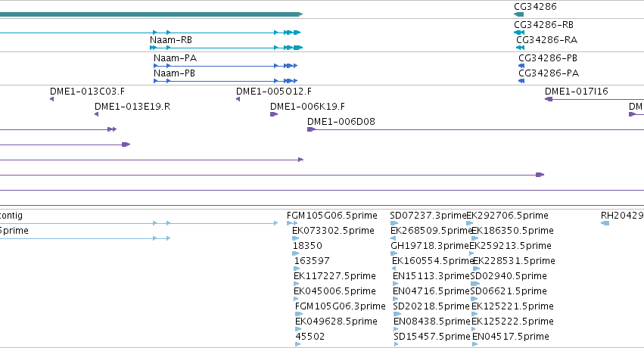Select the Naam-RB transcript label
The height and width of the screenshot is (348, 644).
tap(171, 40)
